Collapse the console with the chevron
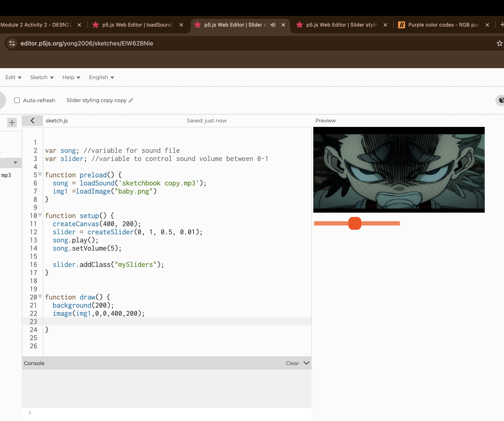This screenshot has height=421, width=504. 306,363
